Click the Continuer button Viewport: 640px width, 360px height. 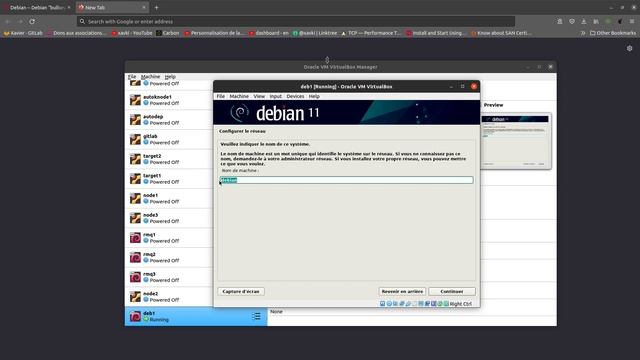tap(452, 291)
